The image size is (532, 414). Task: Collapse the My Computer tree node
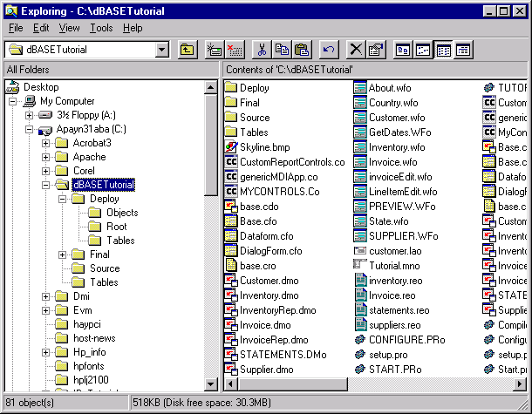(x=12, y=101)
